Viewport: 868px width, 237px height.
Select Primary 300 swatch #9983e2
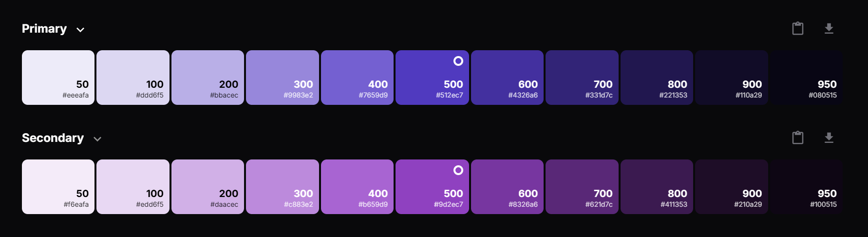(283, 78)
